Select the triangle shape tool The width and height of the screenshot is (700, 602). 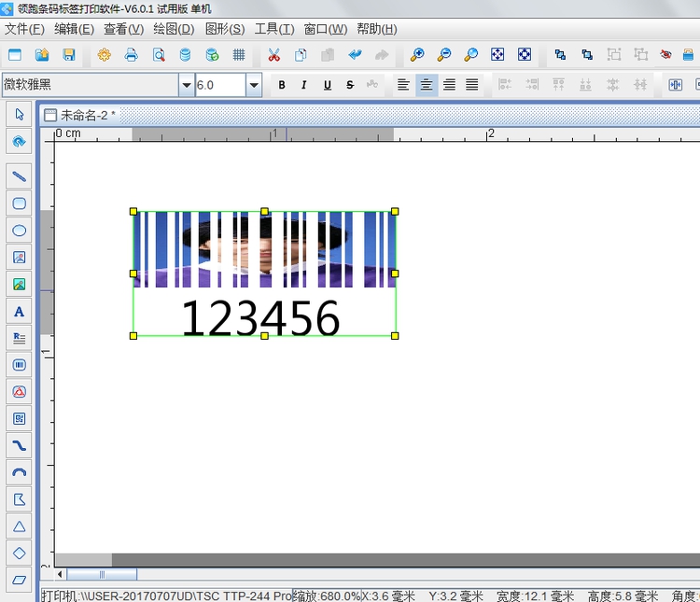[x=19, y=527]
